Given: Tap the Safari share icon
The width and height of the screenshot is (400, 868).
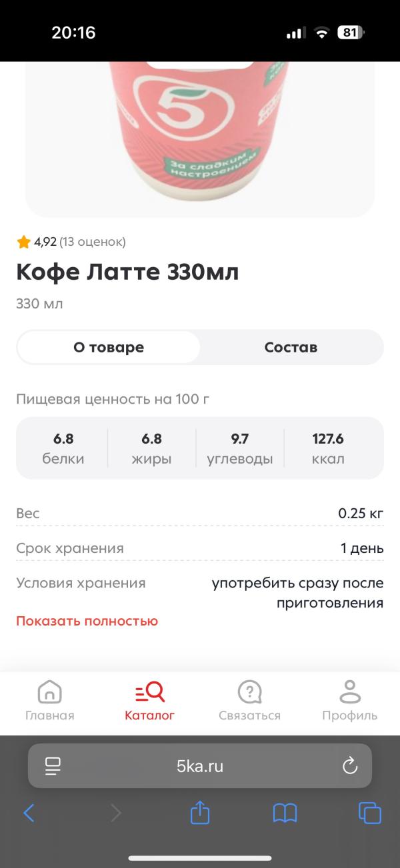Looking at the screenshot, I should tap(199, 813).
